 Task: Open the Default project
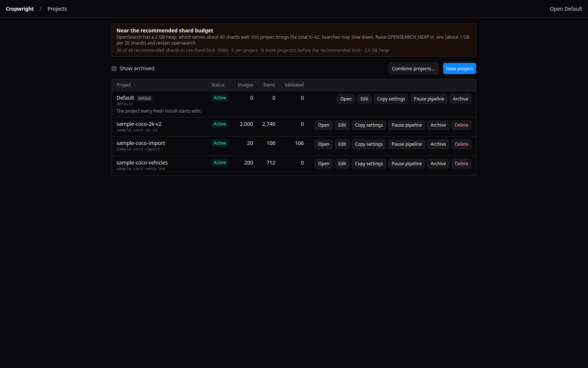tap(346, 99)
